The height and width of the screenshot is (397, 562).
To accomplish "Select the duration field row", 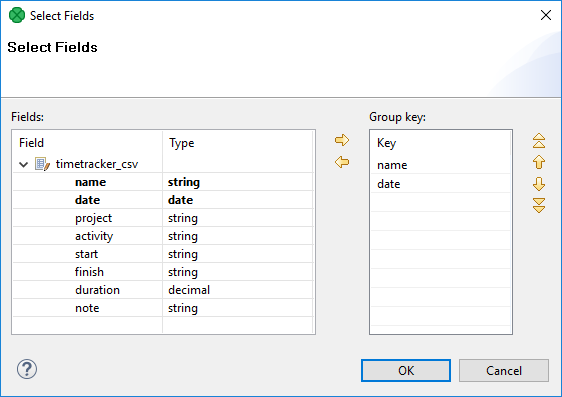I will (163, 290).
